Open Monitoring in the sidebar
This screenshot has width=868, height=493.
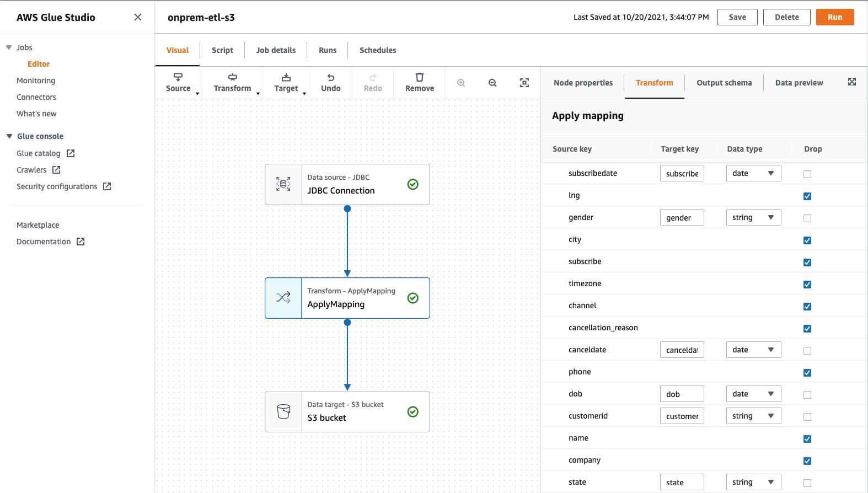[36, 81]
